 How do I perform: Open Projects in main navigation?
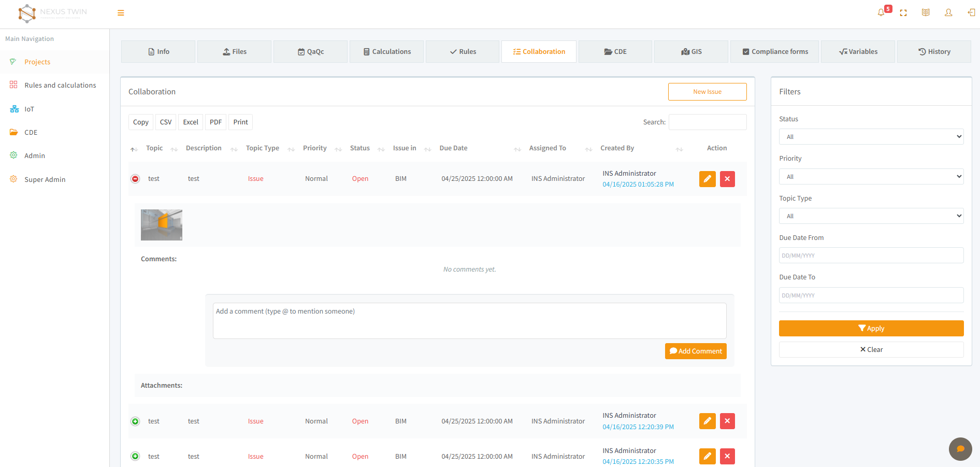(x=37, y=62)
